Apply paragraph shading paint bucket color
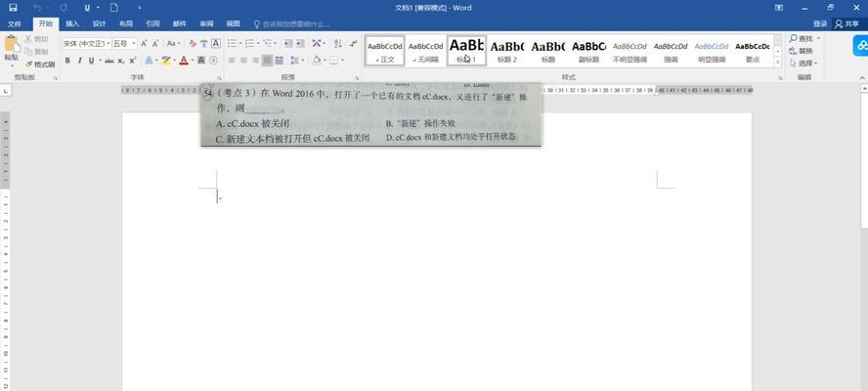This screenshot has height=391, width=868. click(316, 61)
